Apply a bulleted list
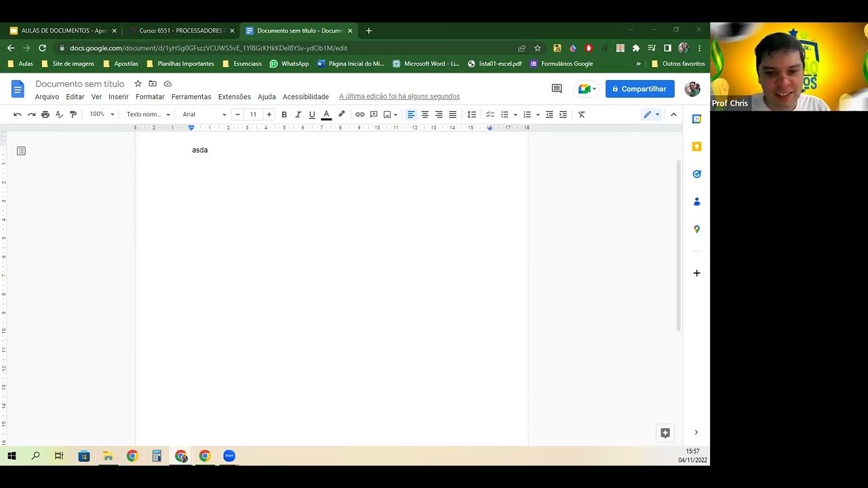The width and height of the screenshot is (868, 488). click(505, 115)
